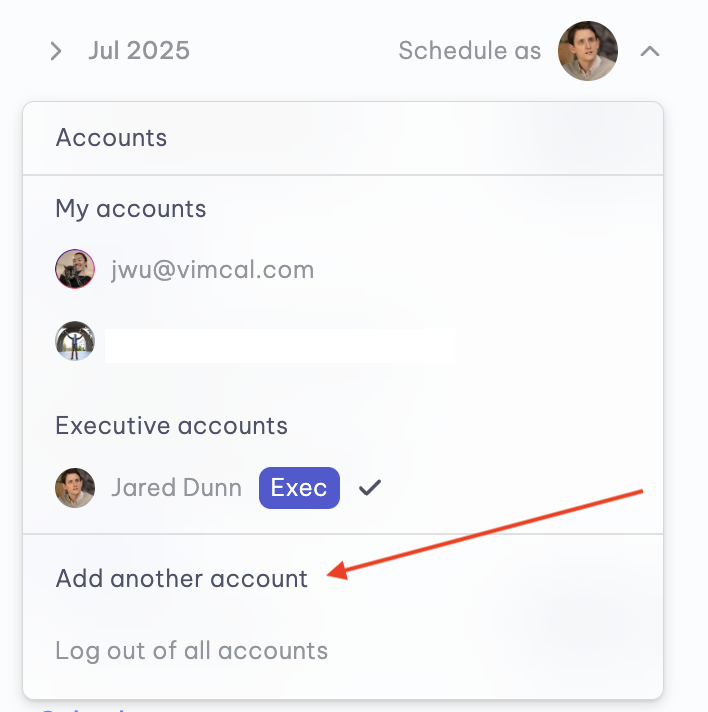Click the Schedule as profile avatar
This screenshot has height=712, width=708.
click(587, 51)
